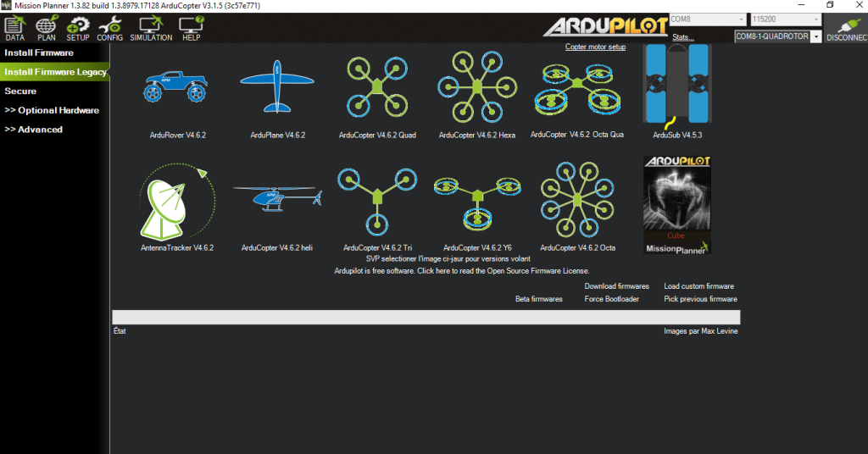Expand the Optional Hardware sidebar section
This screenshot has height=454, width=868.
tap(52, 110)
